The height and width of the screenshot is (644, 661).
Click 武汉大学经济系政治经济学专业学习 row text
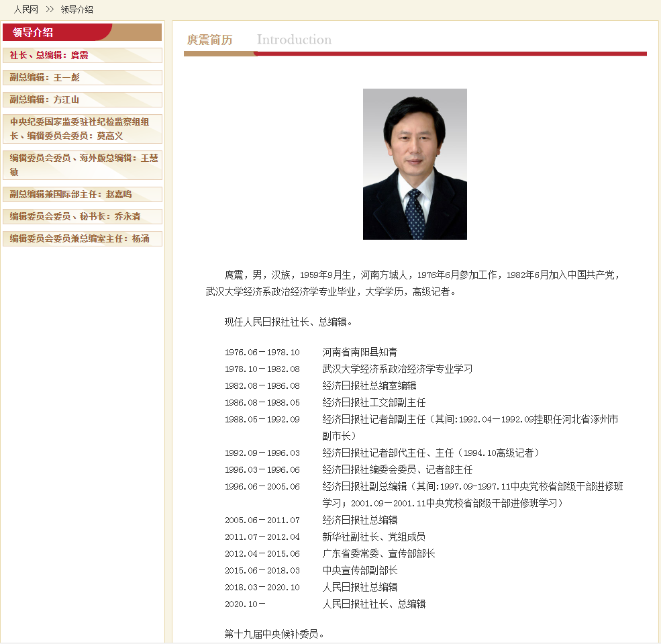[x=397, y=369]
